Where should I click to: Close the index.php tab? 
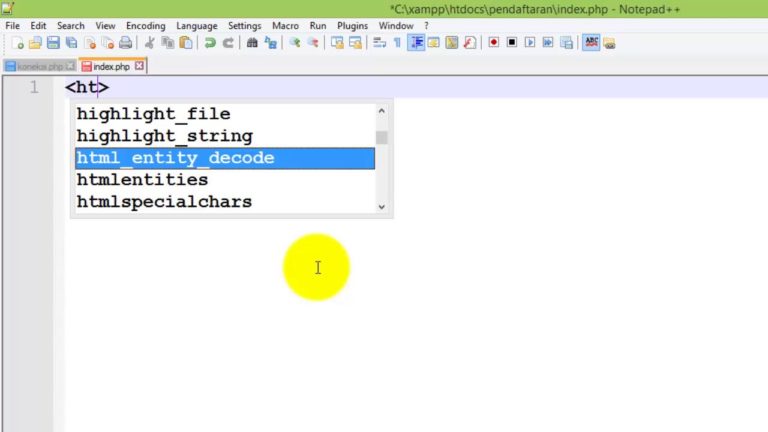[139, 66]
